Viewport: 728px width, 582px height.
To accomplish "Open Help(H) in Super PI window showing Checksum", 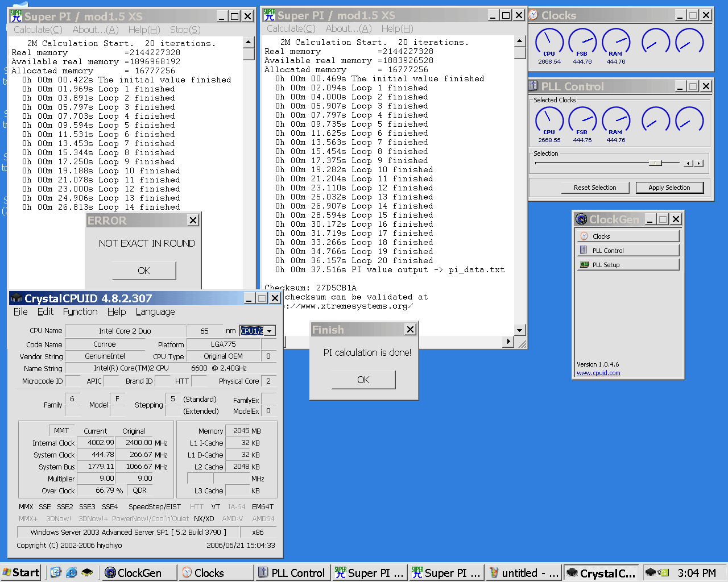I will click(397, 28).
